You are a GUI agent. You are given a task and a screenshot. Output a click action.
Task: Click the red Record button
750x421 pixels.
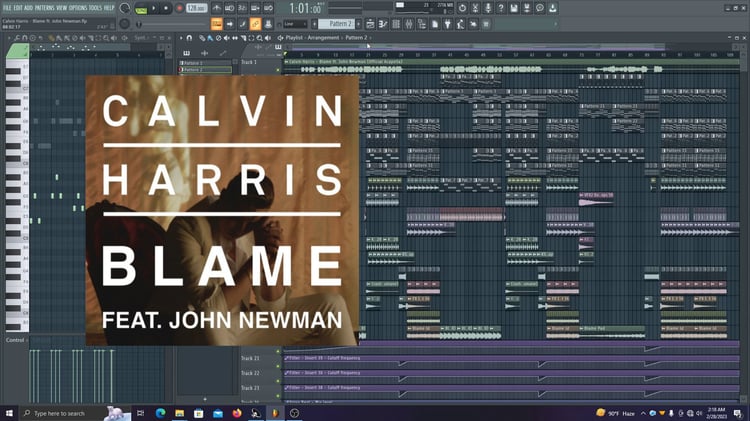click(x=179, y=8)
